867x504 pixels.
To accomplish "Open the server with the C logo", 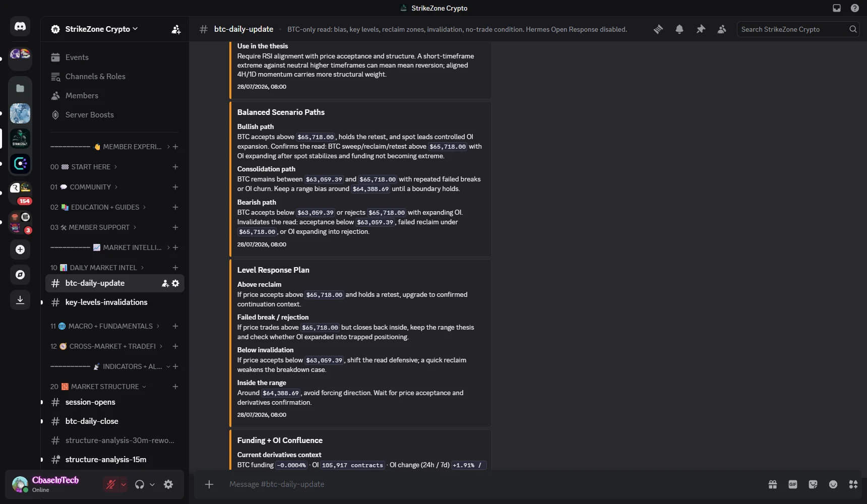I will tap(20, 164).
